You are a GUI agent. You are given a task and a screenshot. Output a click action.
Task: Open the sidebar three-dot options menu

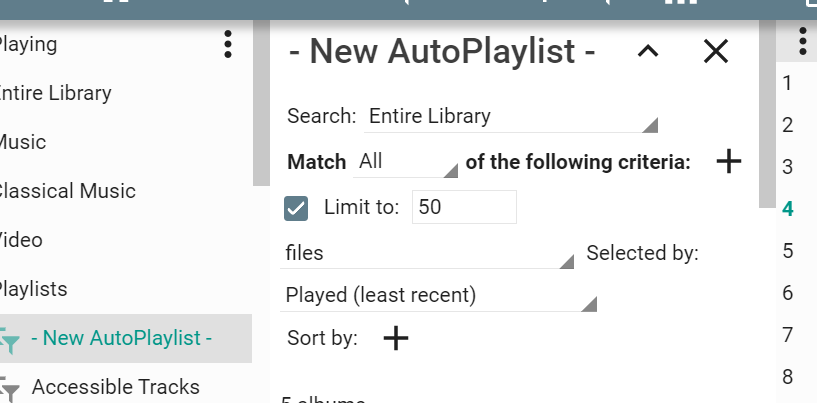[x=228, y=44]
